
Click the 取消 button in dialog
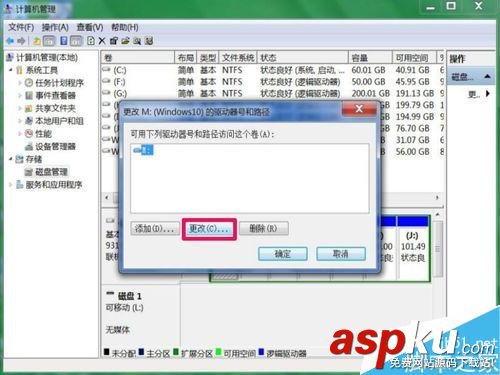[x=341, y=254]
